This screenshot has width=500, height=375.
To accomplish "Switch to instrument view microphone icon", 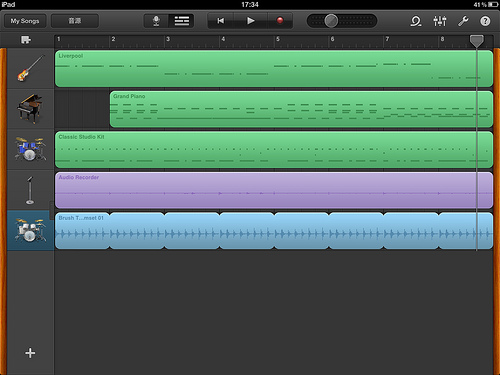I will (x=156, y=21).
